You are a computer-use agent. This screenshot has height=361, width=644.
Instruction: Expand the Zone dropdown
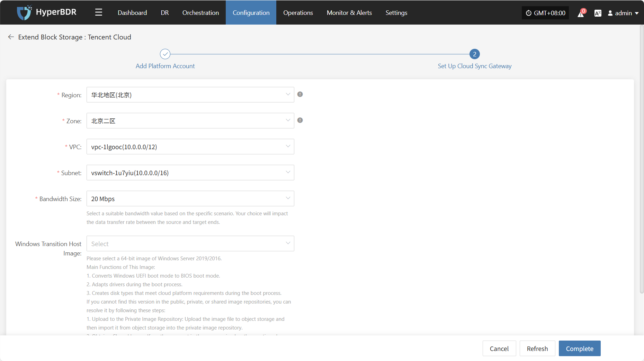(190, 120)
